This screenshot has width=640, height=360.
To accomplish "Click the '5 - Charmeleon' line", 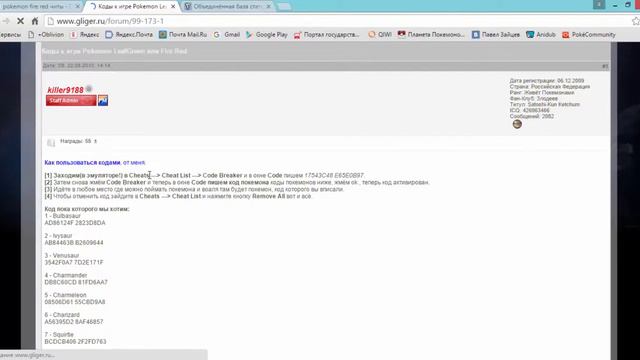I will point(65,295).
